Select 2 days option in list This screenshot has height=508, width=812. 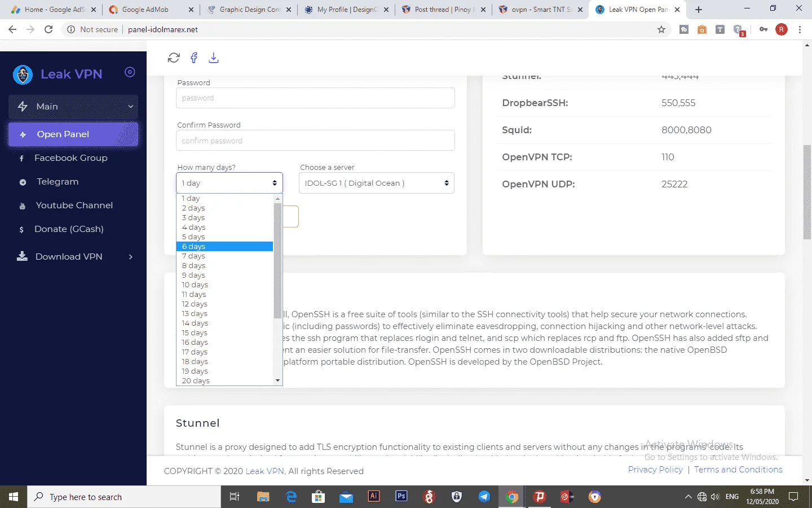pyautogui.click(x=225, y=208)
